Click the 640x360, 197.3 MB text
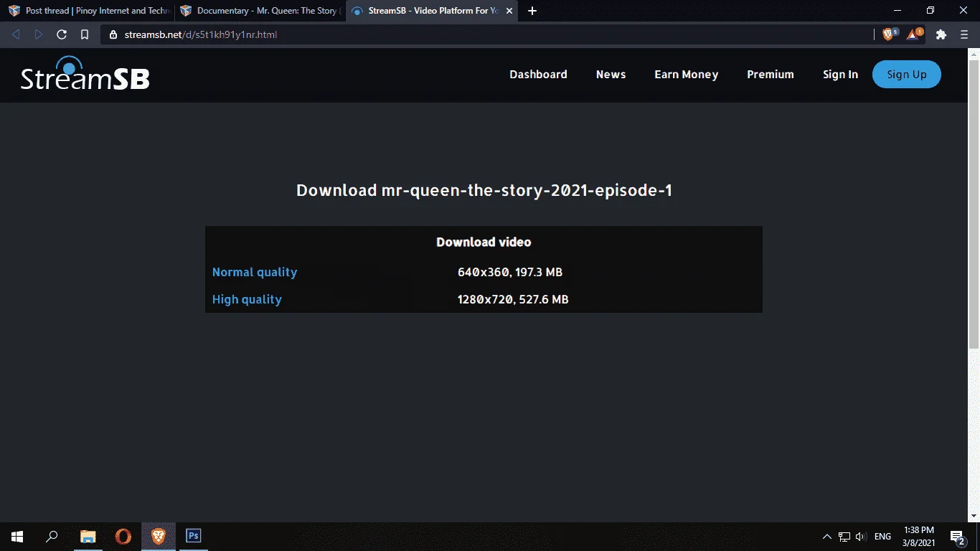 click(510, 272)
